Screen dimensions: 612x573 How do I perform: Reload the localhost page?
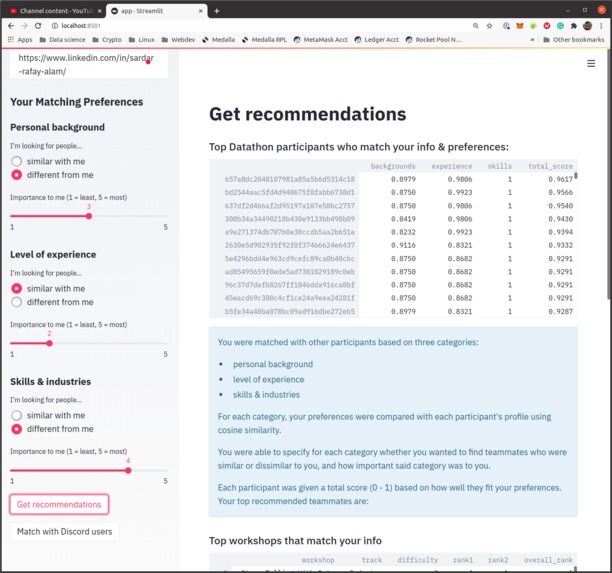(x=38, y=26)
